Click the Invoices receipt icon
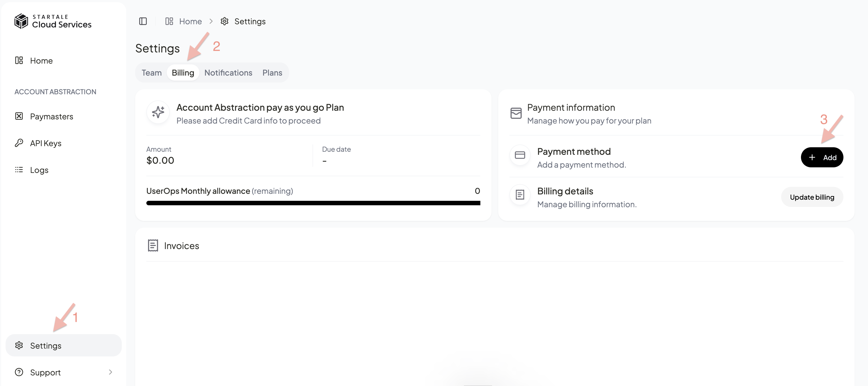This screenshot has width=868, height=386. coord(153,245)
